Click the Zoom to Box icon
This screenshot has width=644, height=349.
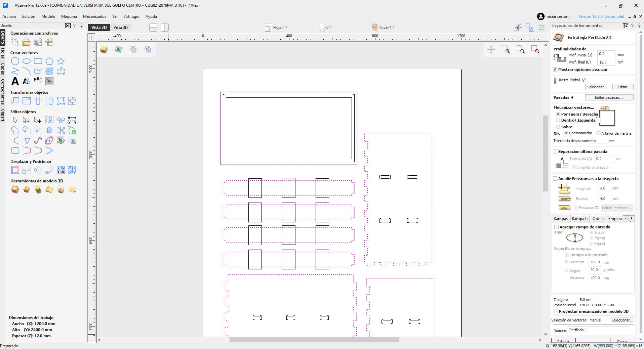(x=506, y=50)
